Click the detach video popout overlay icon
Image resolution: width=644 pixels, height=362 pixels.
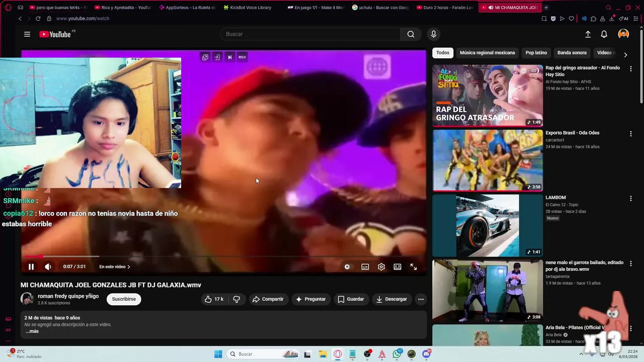pos(205,57)
